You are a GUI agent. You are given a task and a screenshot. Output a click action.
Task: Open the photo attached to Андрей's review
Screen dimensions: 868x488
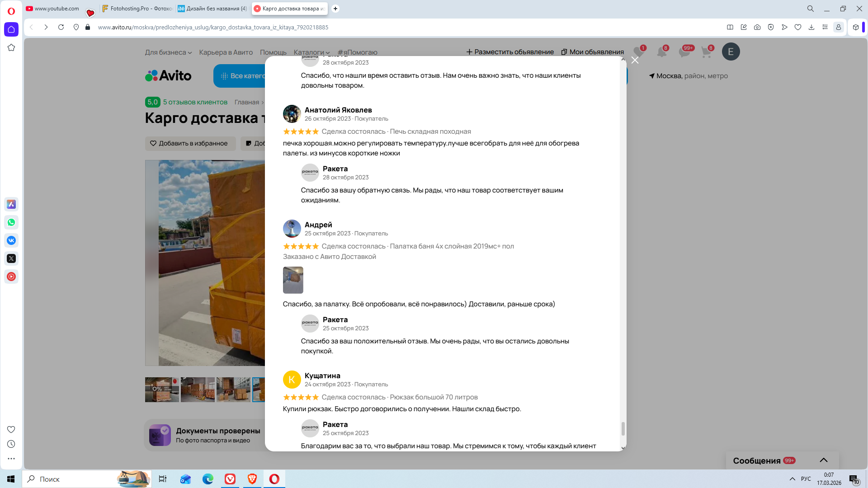(x=293, y=280)
